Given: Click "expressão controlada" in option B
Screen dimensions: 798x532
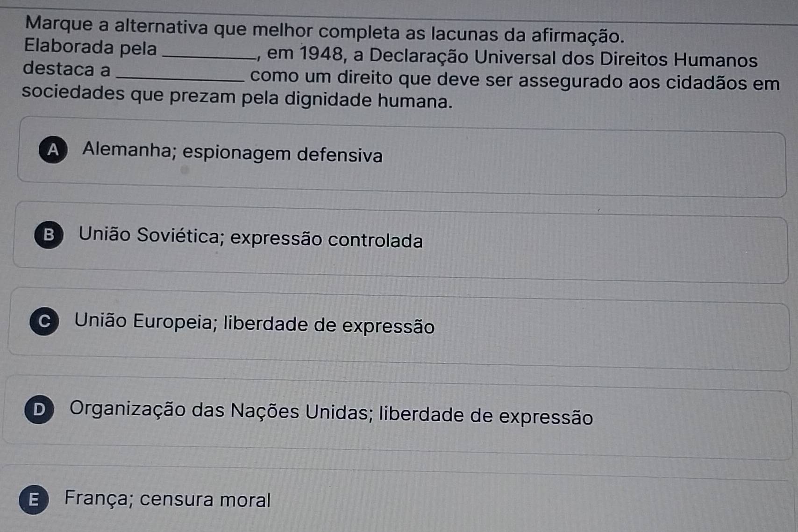Looking at the screenshot, I should tap(327, 239).
